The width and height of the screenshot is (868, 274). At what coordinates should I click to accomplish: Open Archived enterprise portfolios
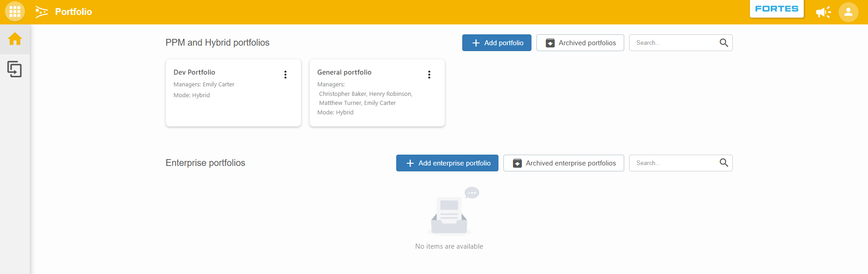coord(564,163)
